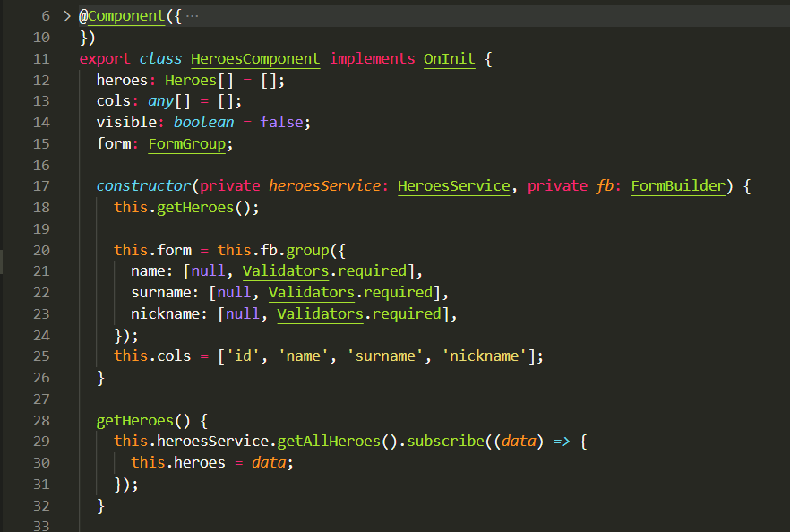Screen dimensions: 790x532
Task: Select line number 33 in the gutter
Action: 41,526
